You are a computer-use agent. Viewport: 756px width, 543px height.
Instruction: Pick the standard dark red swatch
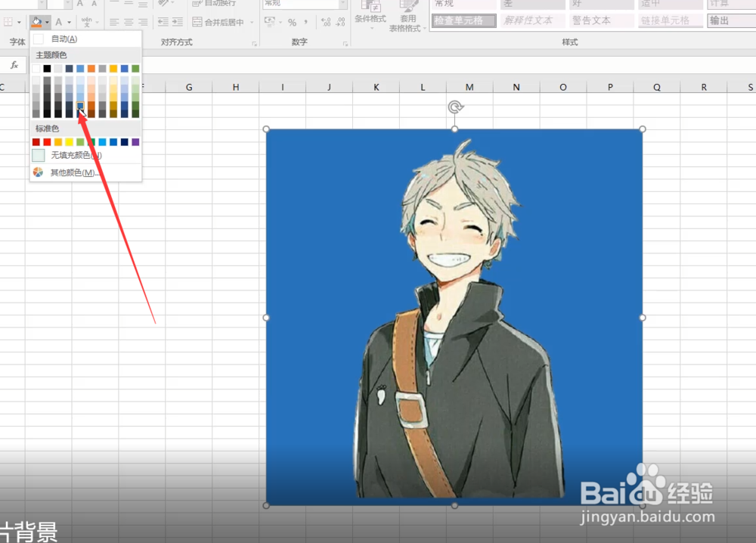click(36, 141)
